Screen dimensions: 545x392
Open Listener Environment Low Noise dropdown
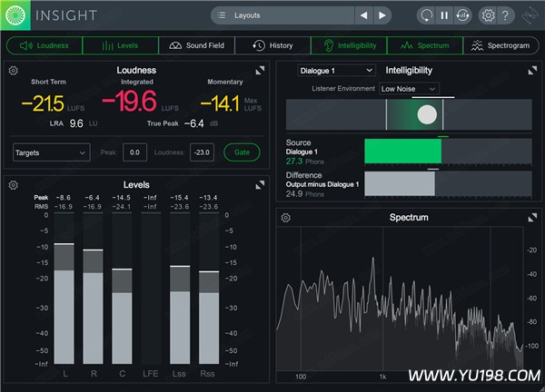pyautogui.click(x=409, y=89)
